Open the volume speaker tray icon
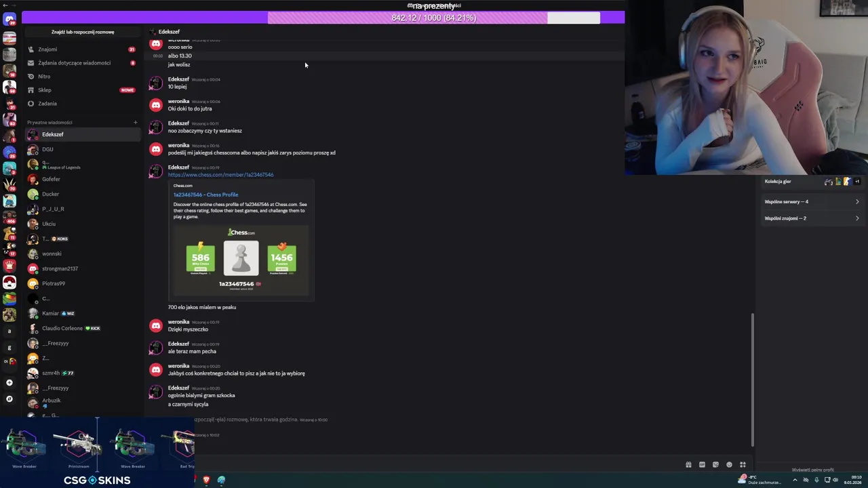 click(x=836, y=480)
